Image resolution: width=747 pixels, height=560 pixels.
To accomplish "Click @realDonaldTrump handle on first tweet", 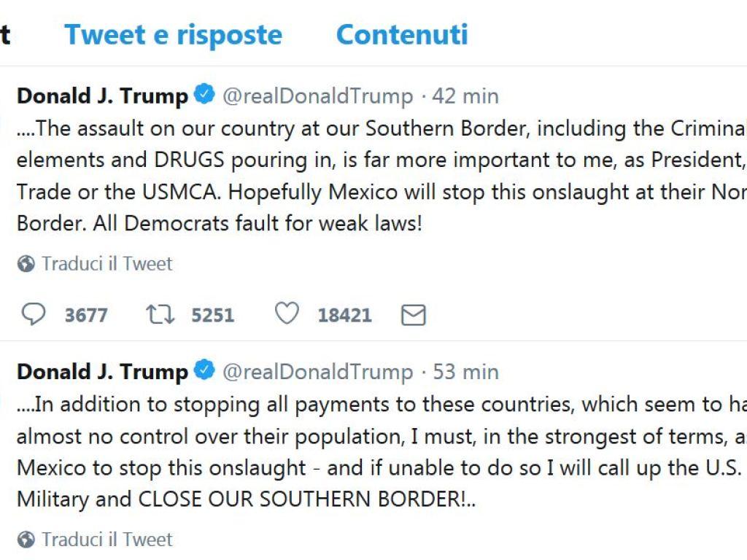I will tap(317, 96).
